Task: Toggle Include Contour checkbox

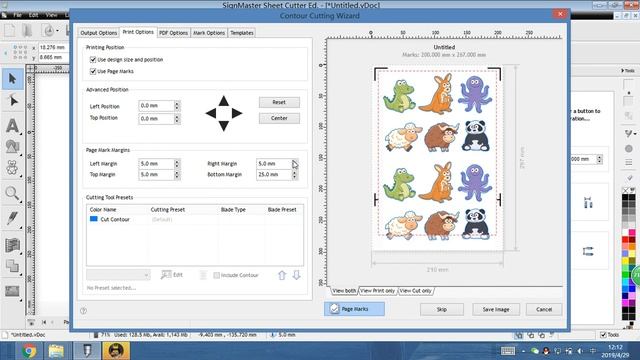Action: pyautogui.click(x=217, y=275)
